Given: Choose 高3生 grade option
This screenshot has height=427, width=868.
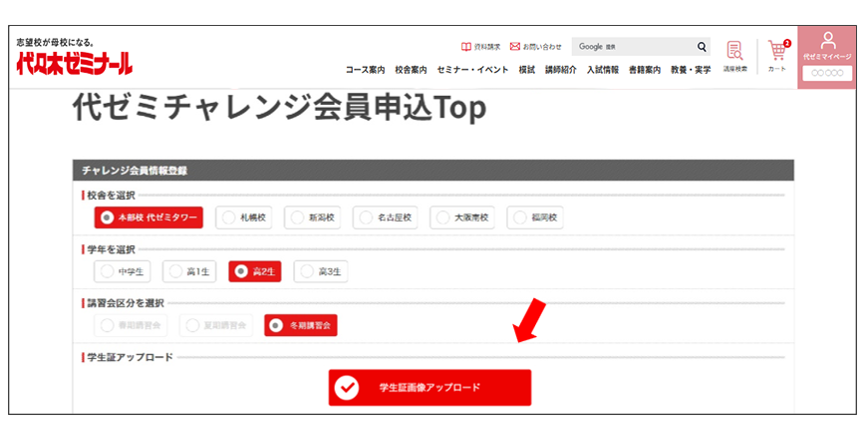Looking at the screenshot, I should pyautogui.click(x=322, y=270).
